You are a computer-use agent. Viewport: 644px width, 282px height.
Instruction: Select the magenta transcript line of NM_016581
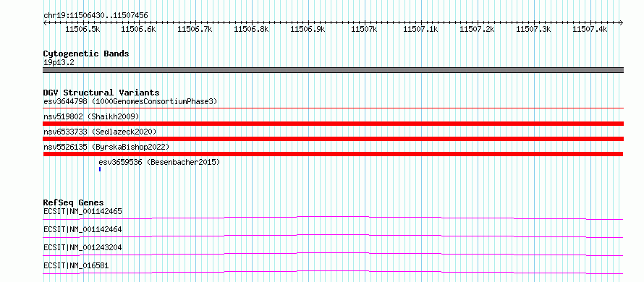pos(334,272)
